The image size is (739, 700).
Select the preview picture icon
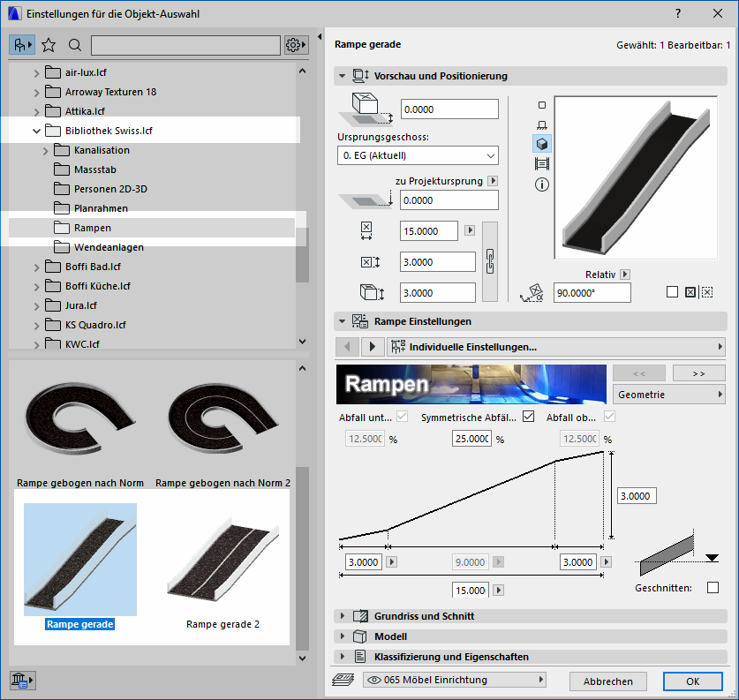542,164
